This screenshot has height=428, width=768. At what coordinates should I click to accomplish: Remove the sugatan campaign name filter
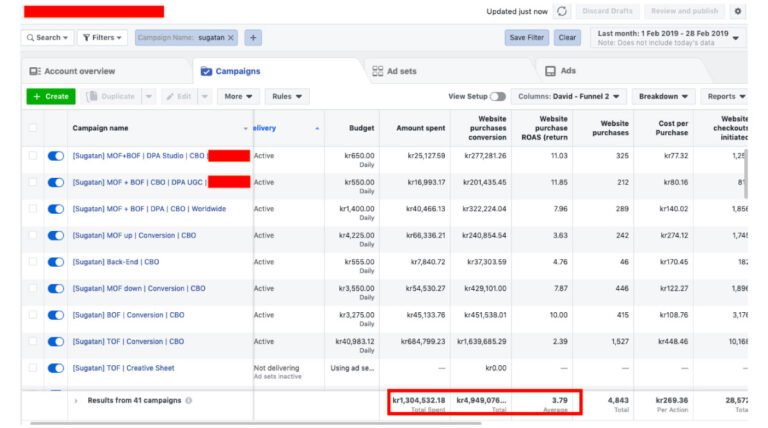point(232,37)
